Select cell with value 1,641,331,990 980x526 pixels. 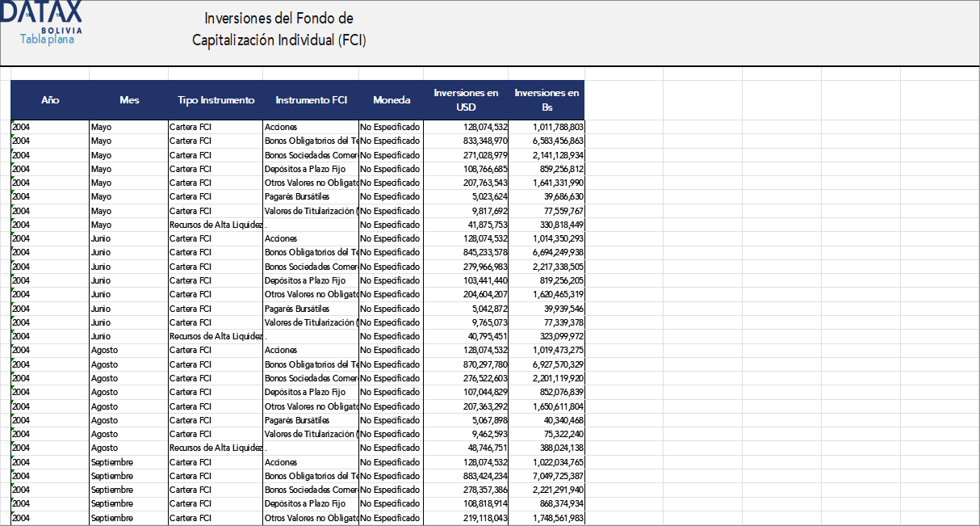(x=547, y=183)
